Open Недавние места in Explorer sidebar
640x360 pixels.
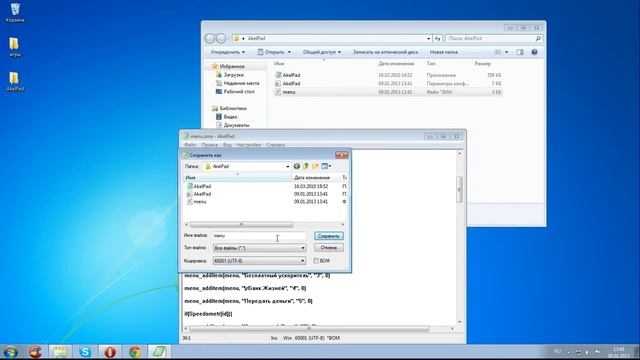point(241,83)
